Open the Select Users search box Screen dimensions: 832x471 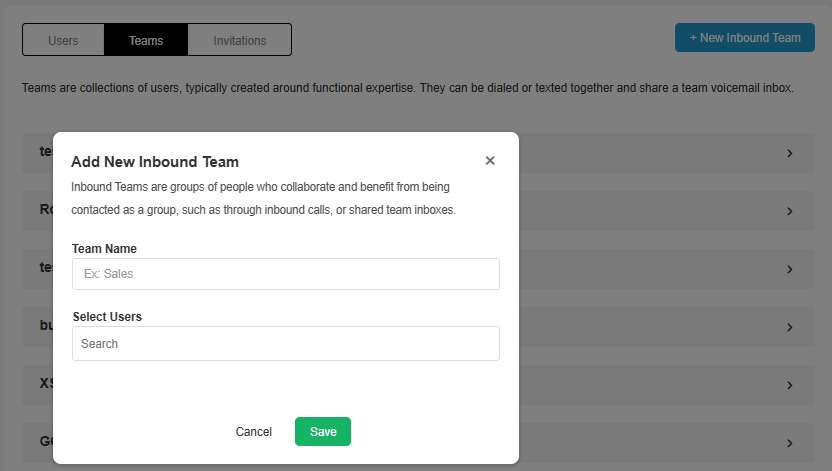(286, 344)
